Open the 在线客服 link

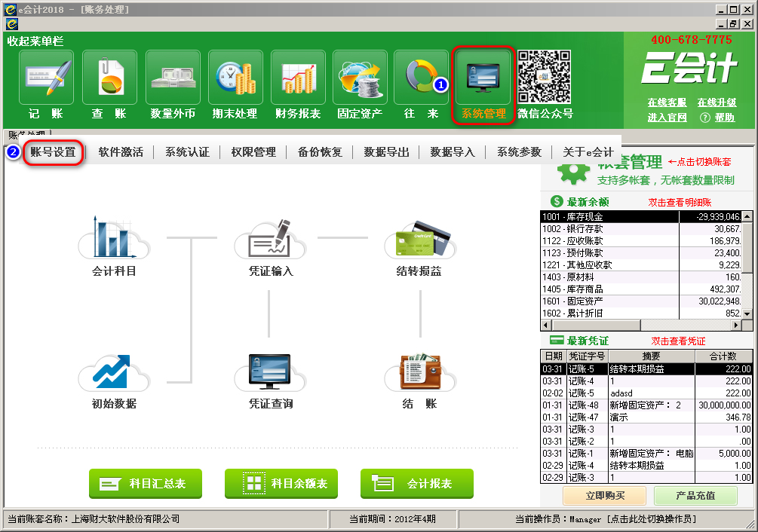pyautogui.click(x=667, y=102)
